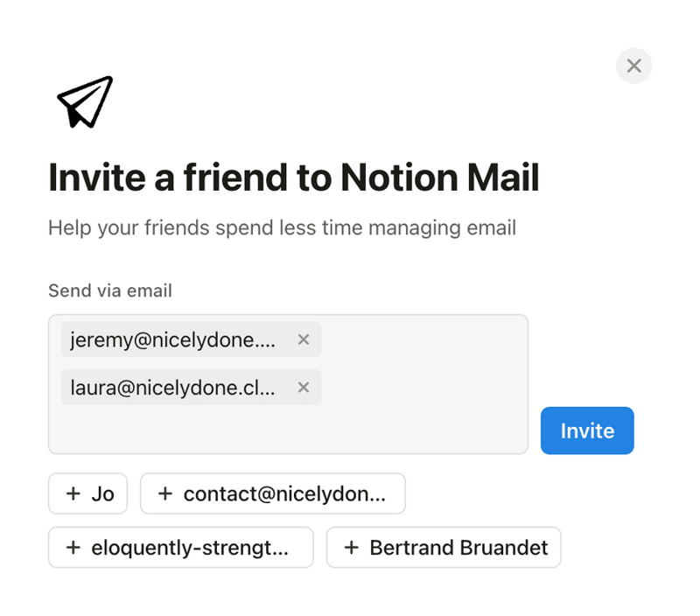700x616 pixels.
Task: Add contact@nicelydon suggestion to recipients
Action: click(x=272, y=493)
